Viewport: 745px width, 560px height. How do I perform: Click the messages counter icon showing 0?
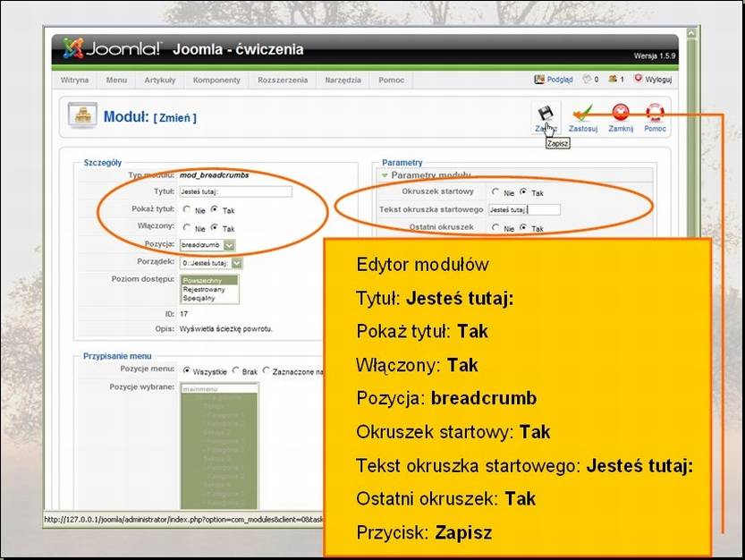pyautogui.click(x=587, y=79)
